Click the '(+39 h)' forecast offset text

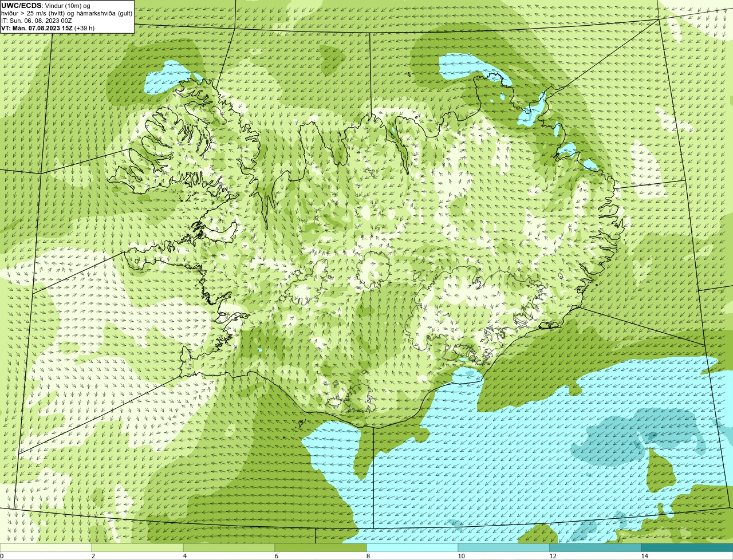pyautogui.click(x=85, y=28)
